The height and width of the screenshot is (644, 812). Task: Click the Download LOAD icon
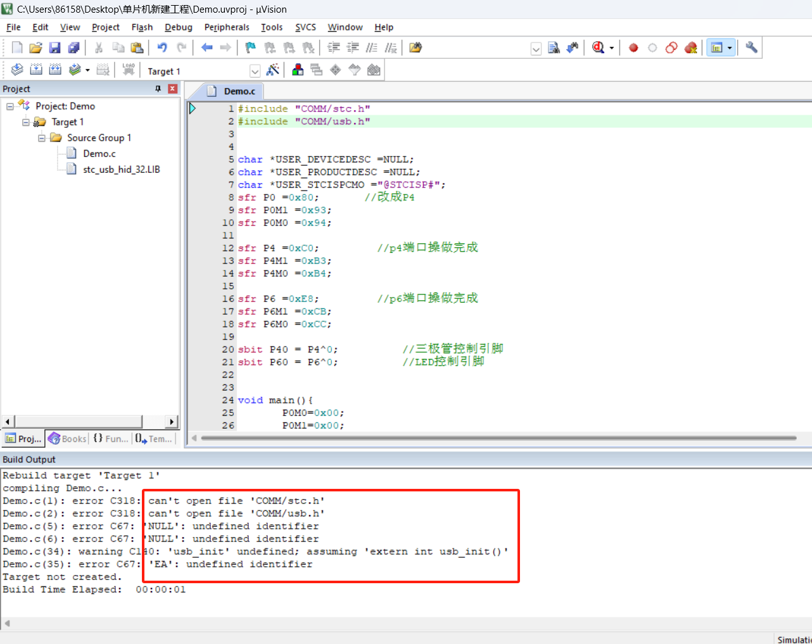coord(129,70)
